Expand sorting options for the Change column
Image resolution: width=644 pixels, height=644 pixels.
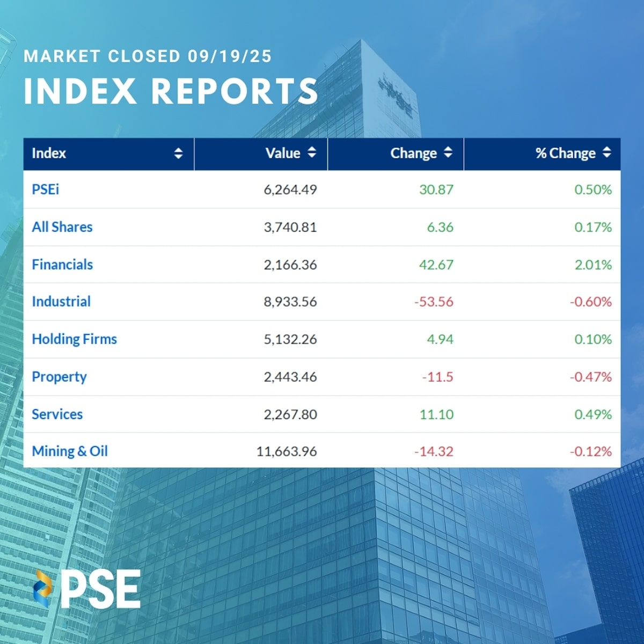point(447,153)
